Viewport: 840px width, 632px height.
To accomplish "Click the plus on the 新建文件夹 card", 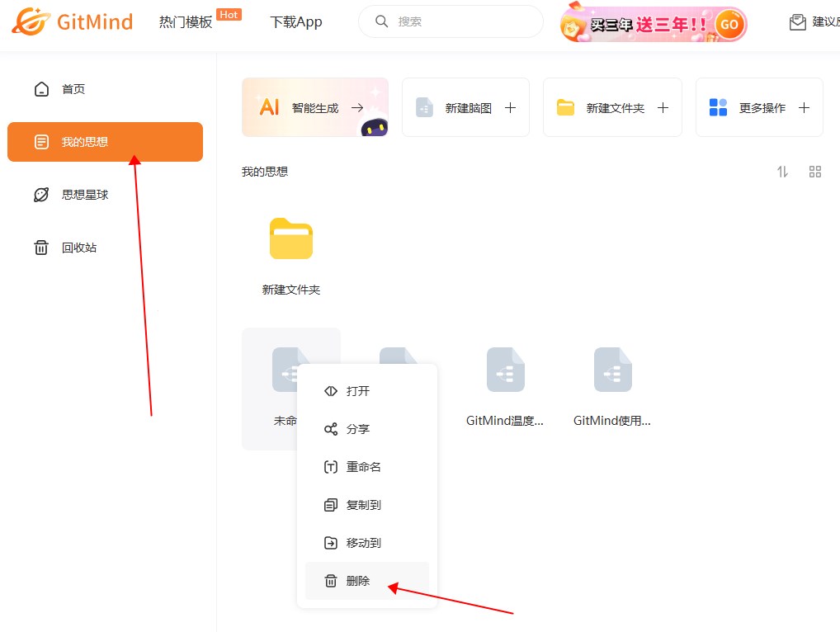I will (663, 108).
